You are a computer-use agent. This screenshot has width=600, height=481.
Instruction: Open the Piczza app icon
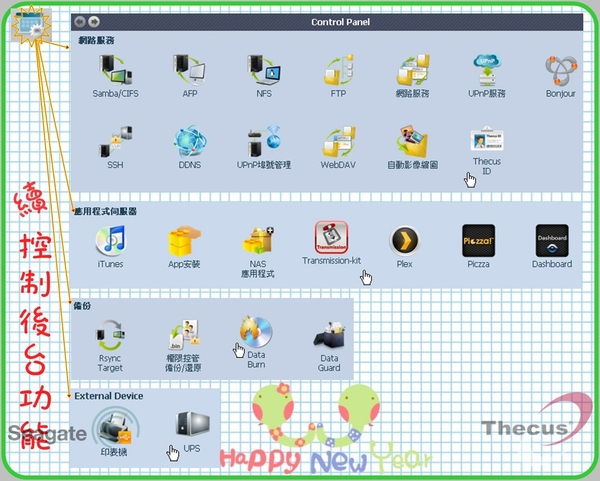[x=478, y=240]
